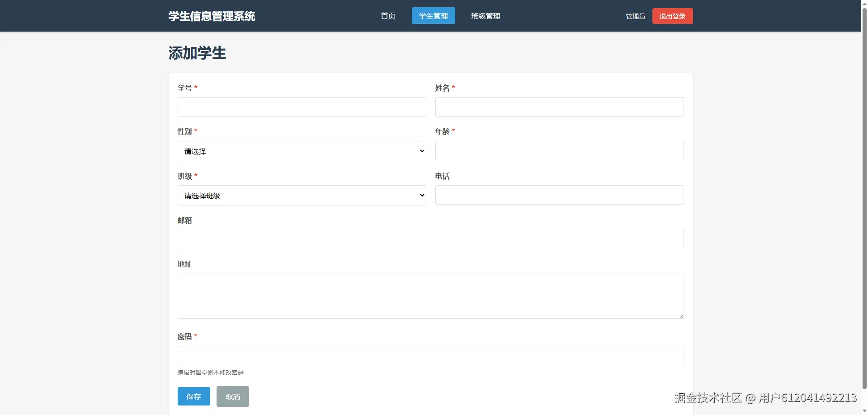Focus the 邮箱 email input
The height and width of the screenshot is (415, 868).
(430, 239)
